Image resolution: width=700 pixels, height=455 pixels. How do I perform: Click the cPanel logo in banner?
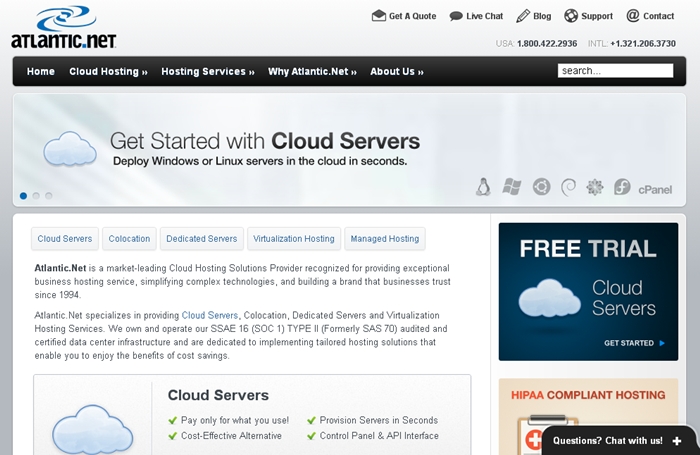point(655,190)
